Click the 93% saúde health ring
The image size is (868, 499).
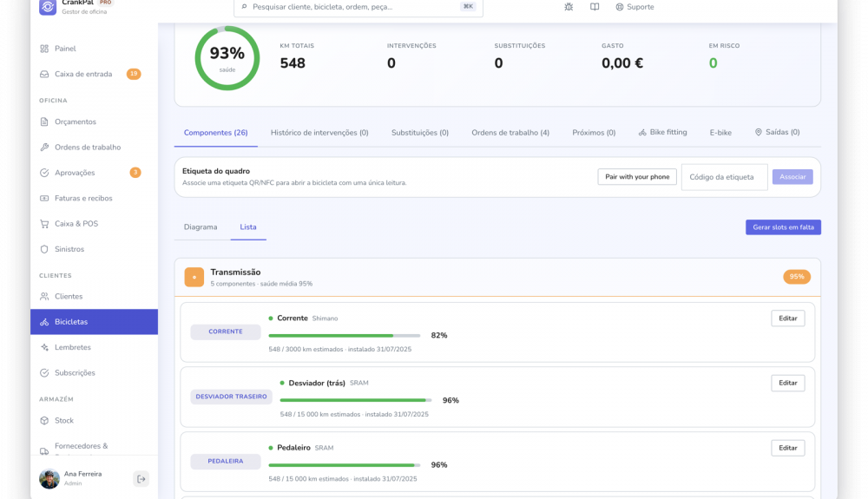tap(227, 58)
